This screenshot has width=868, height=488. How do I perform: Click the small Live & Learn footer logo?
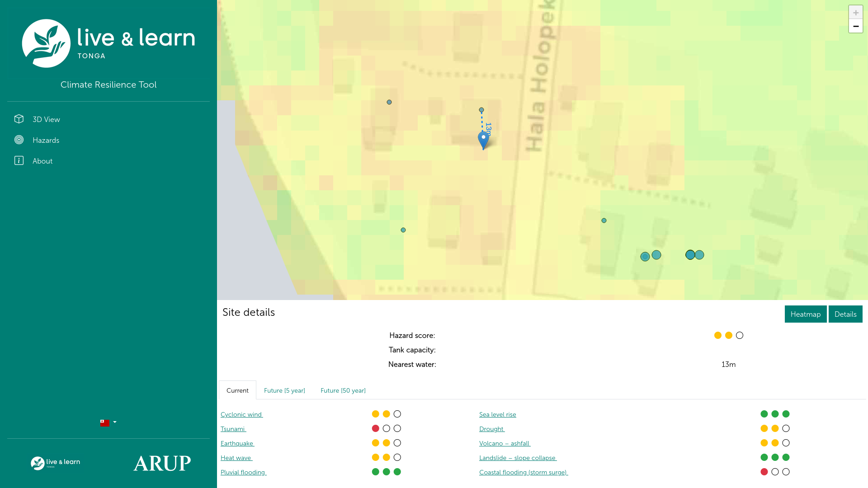pos(55,463)
